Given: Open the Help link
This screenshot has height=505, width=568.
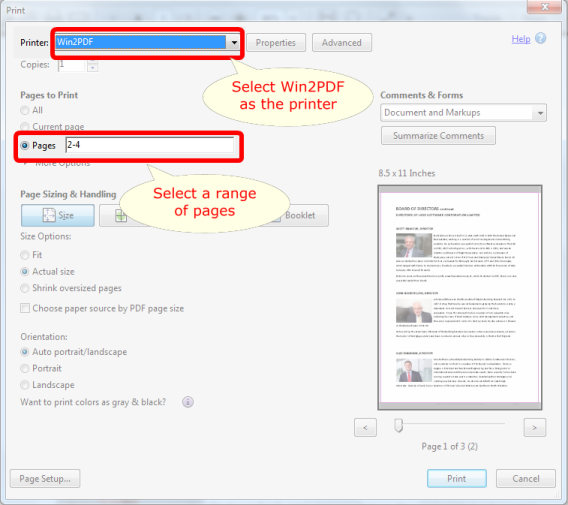Looking at the screenshot, I should (521, 39).
